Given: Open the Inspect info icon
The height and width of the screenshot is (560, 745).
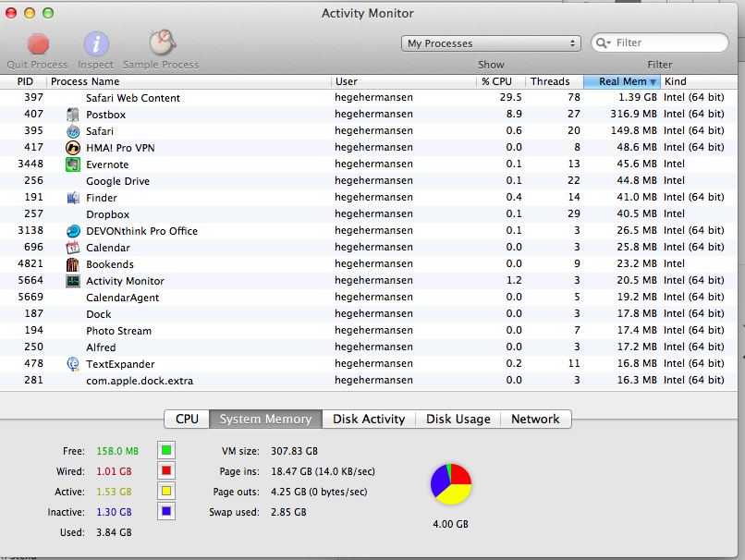Looking at the screenshot, I should [x=96, y=44].
